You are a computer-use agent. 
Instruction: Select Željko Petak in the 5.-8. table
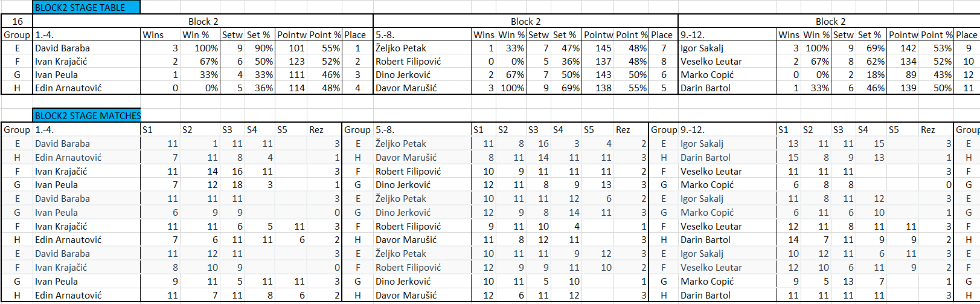pyautogui.click(x=422, y=48)
